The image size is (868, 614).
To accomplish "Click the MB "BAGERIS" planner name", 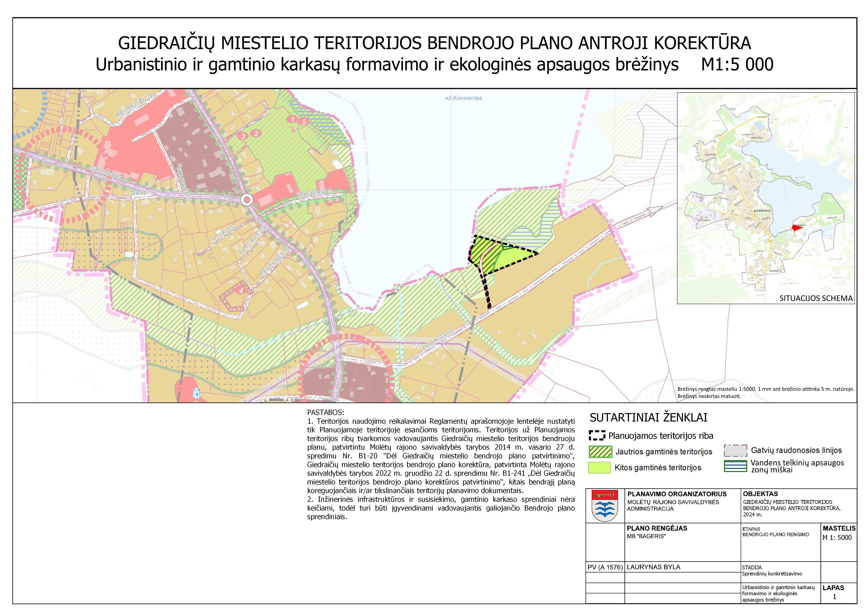I will pyautogui.click(x=646, y=536).
